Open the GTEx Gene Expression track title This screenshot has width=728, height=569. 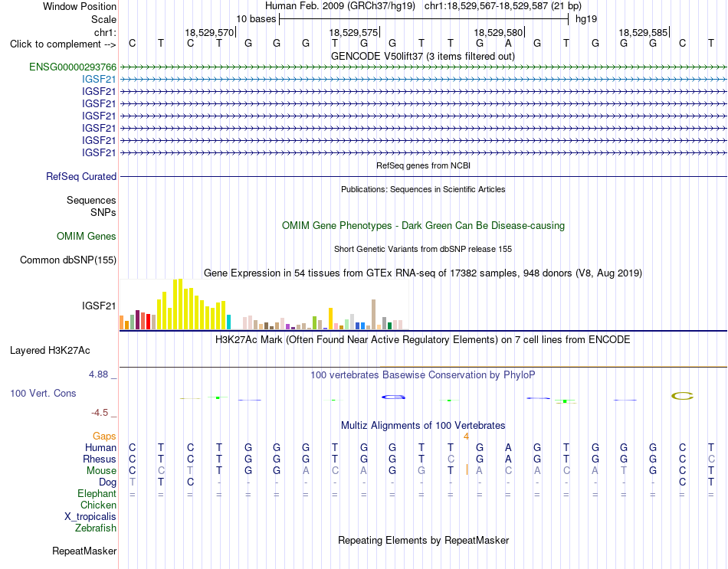tap(423, 273)
